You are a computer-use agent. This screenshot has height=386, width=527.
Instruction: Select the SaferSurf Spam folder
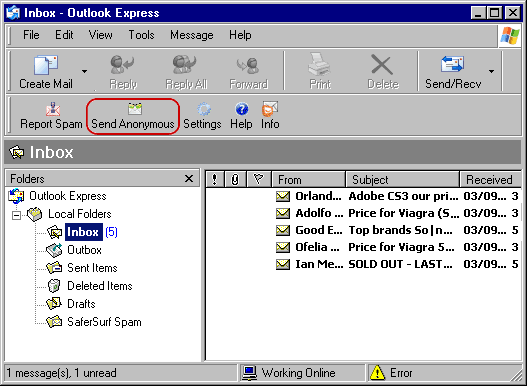point(104,322)
